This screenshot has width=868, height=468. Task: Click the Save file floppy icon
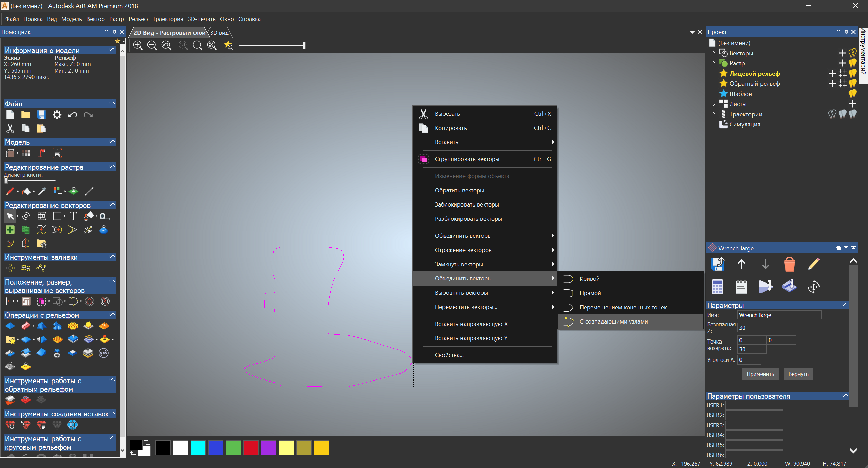pyautogui.click(x=41, y=115)
